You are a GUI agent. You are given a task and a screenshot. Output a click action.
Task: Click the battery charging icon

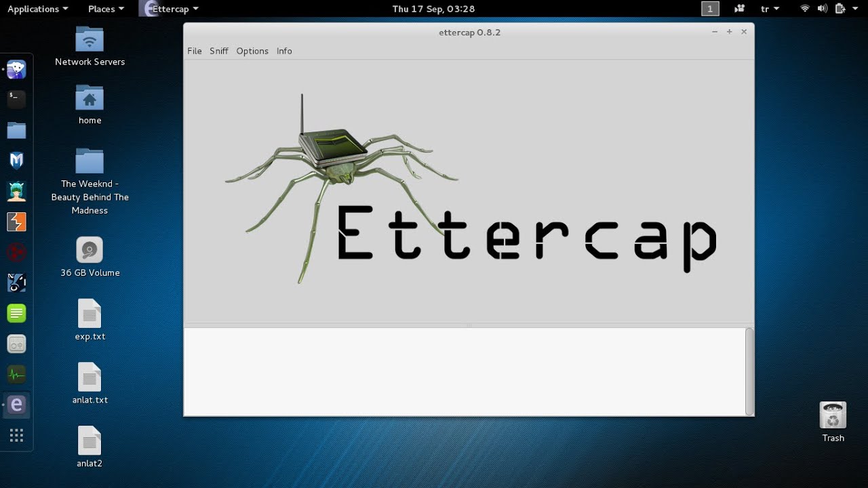coord(841,9)
